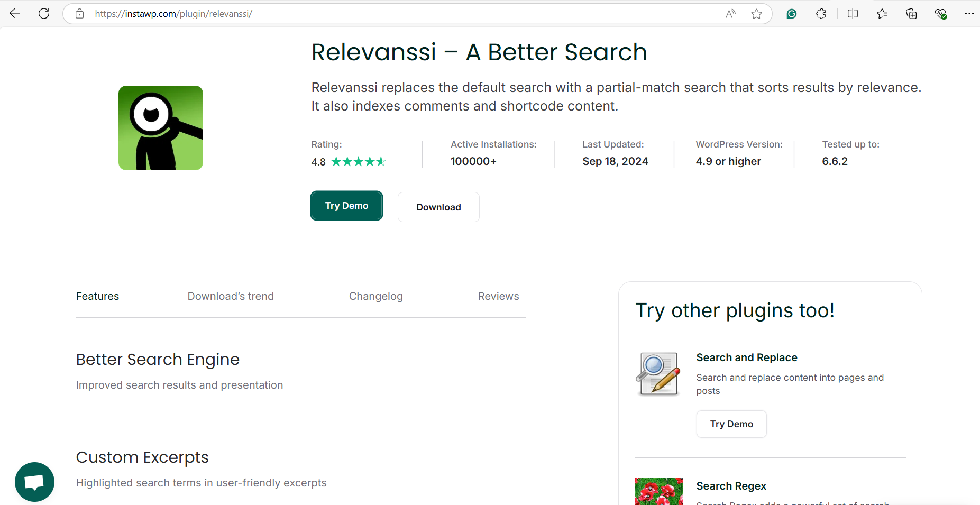The height and width of the screenshot is (505, 980).
Task: Click the Relevanssi plugin logo
Action: click(161, 128)
